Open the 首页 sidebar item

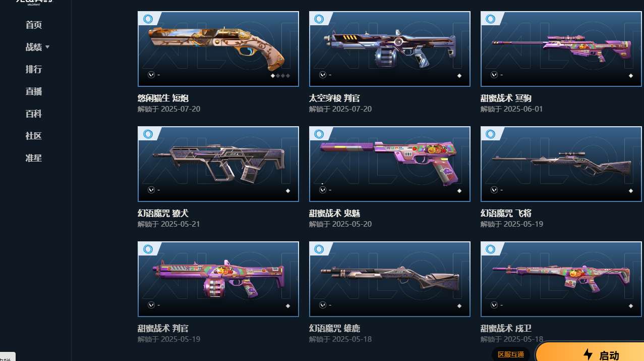click(x=34, y=25)
